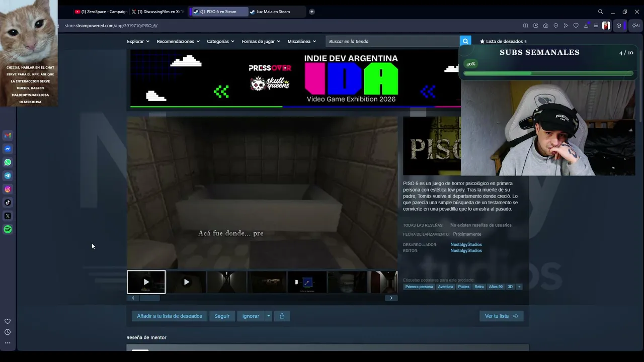Open Messenger in the browser sidebar

pyautogui.click(x=8, y=149)
